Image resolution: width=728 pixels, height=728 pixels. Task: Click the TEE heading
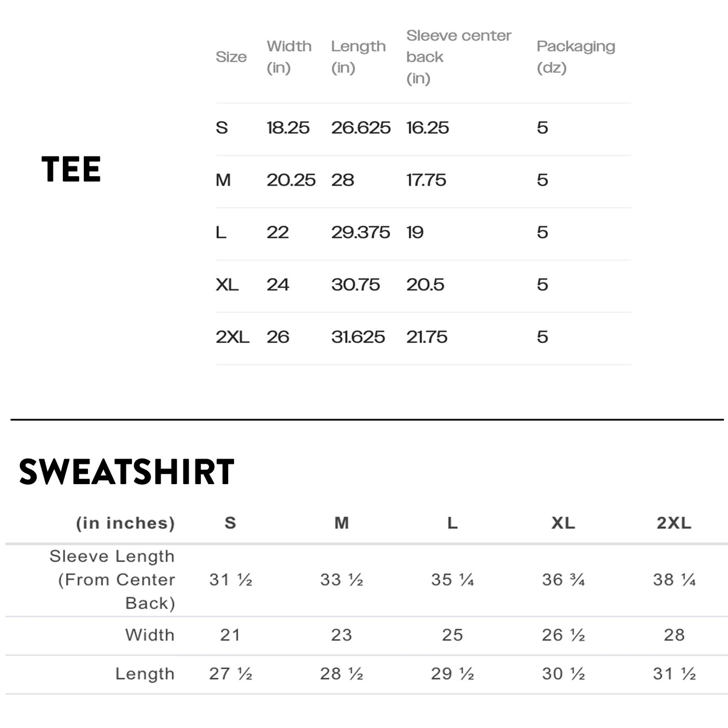(71, 170)
